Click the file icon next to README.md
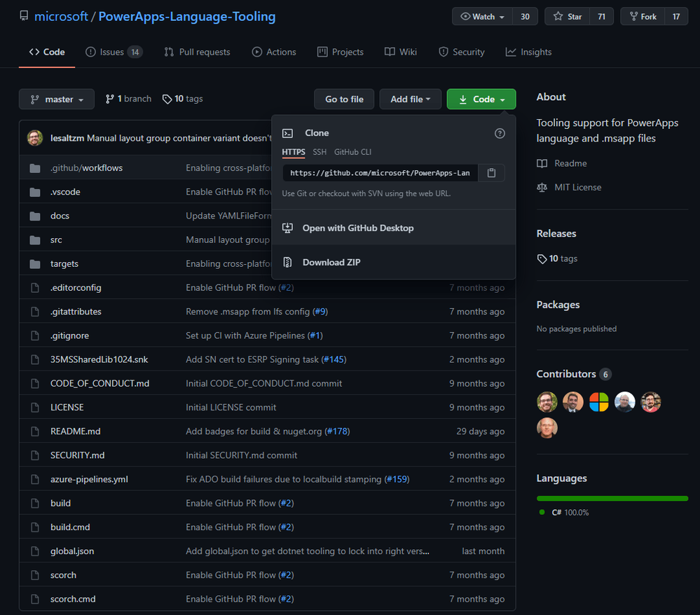This screenshot has width=700, height=615. coord(35,431)
